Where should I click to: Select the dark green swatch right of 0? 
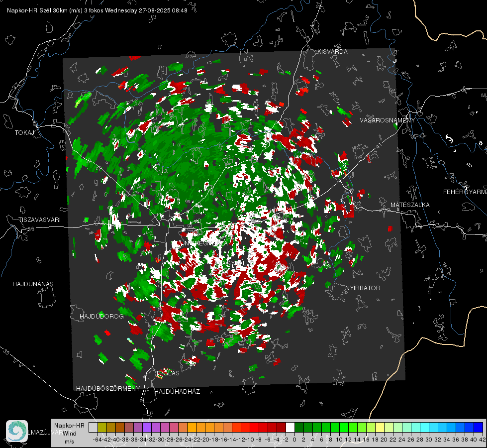pos(299,427)
